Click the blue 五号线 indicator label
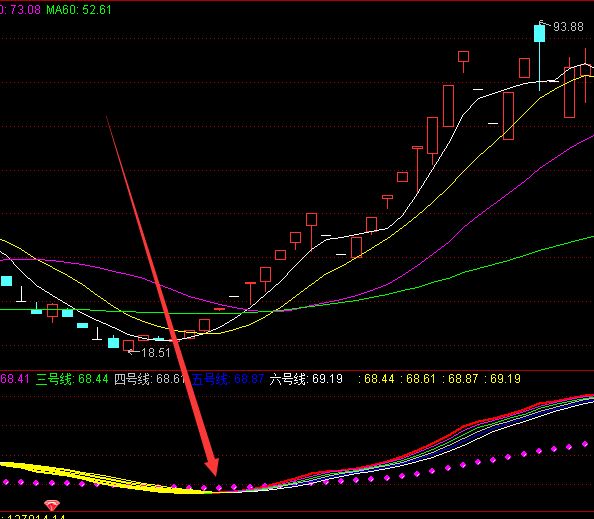Viewport: 594px width, 519px height. [x=228, y=379]
